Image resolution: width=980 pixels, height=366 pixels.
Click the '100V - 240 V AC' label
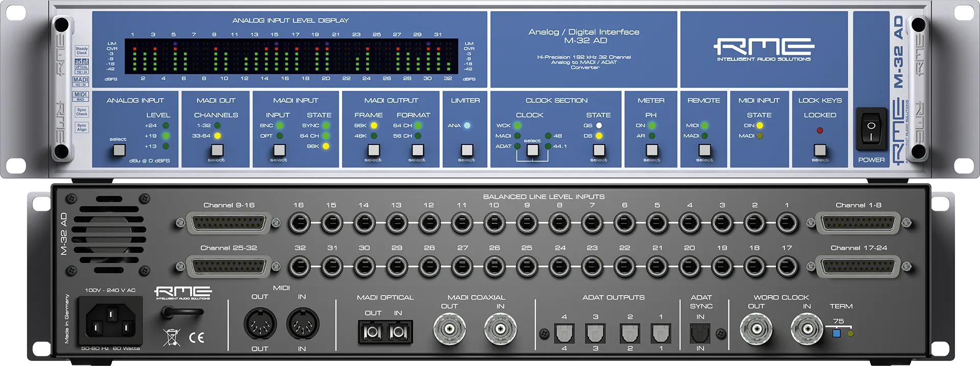point(110,290)
